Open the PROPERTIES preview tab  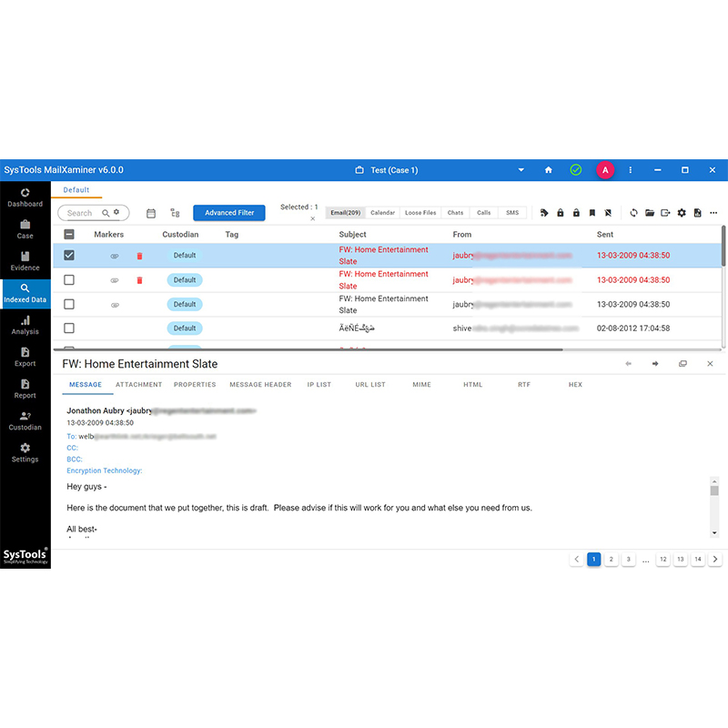195,384
